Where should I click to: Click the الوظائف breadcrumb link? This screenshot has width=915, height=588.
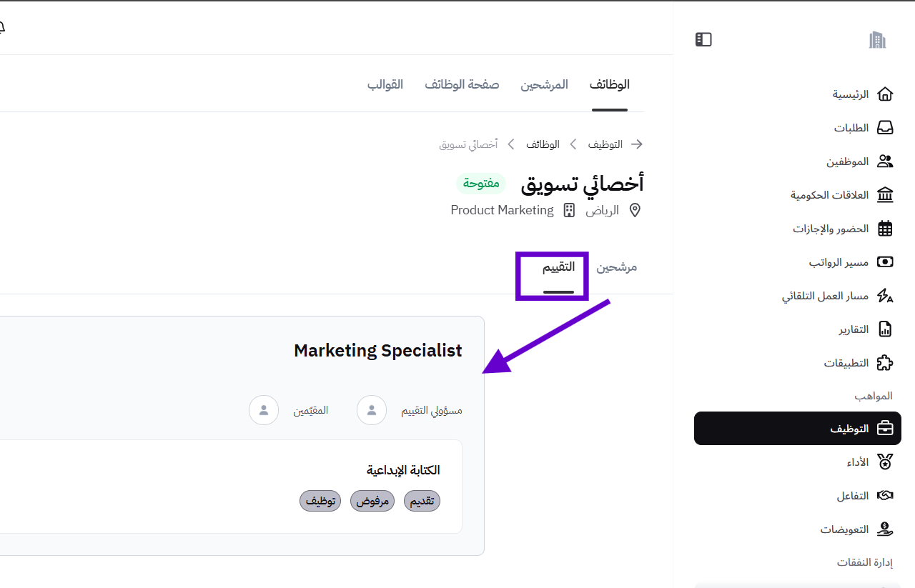coord(543,144)
